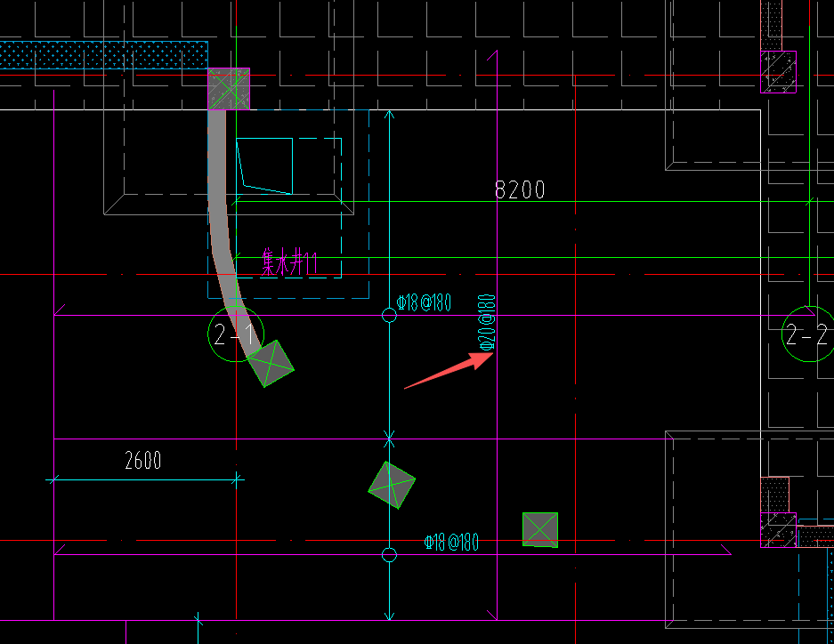
Task: Select the 2600 dimension label
Action: click(142, 460)
